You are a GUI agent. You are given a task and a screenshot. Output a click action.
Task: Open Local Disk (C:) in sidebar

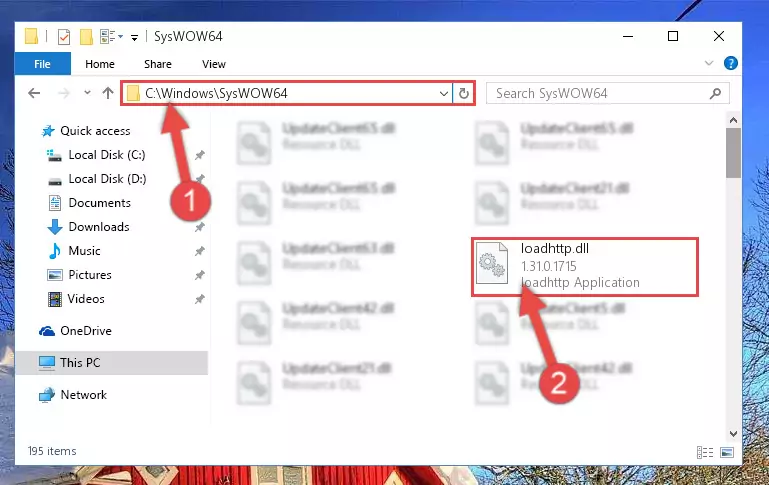pos(107,155)
